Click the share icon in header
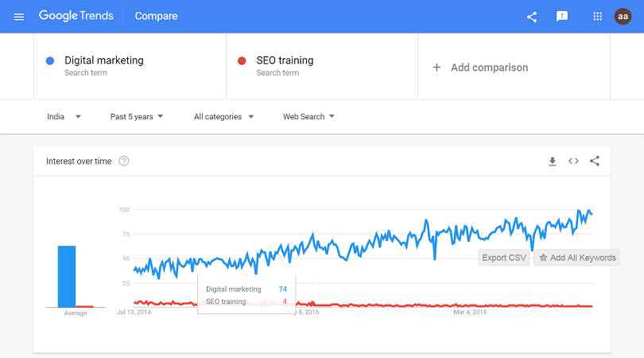 [532, 17]
